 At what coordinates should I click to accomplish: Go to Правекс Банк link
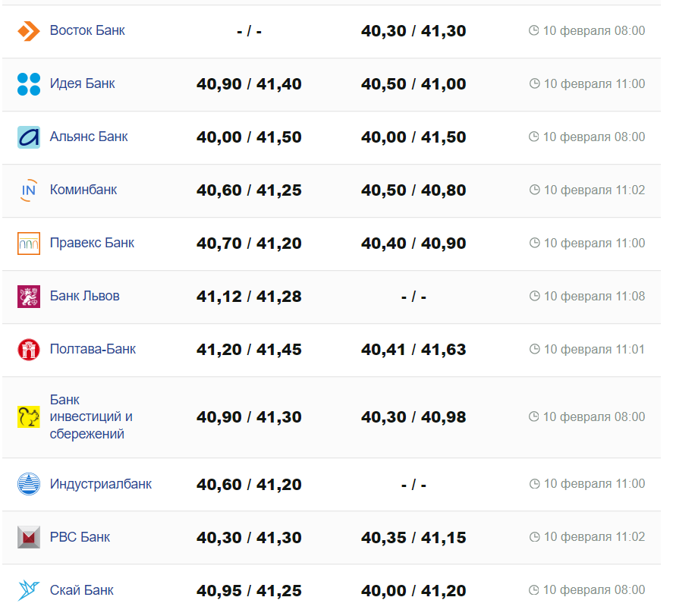(92, 244)
